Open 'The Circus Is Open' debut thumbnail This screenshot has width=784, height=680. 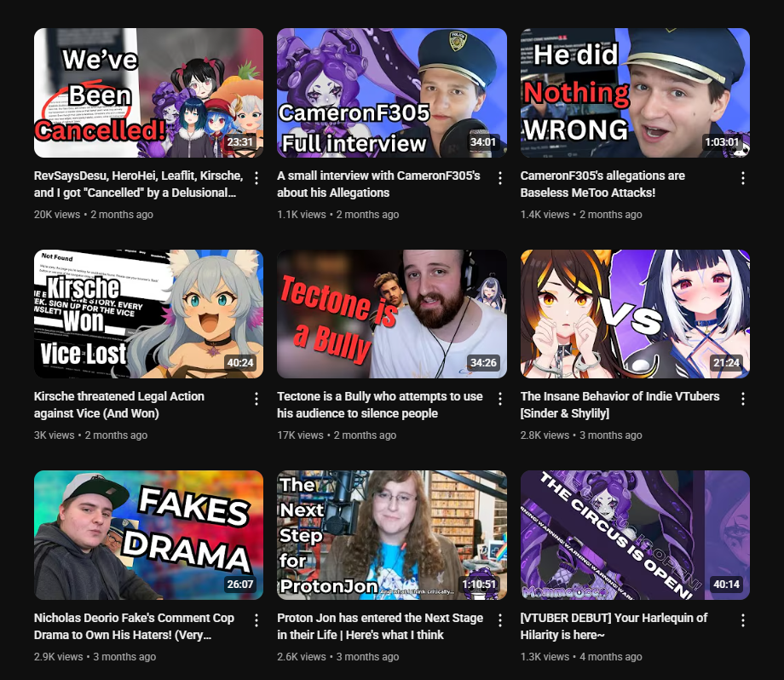tap(635, 535)
